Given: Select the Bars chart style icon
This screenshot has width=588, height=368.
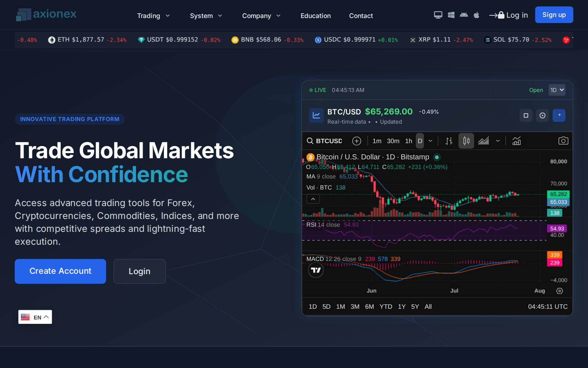Looking at the screenshot, I should 449,141.
